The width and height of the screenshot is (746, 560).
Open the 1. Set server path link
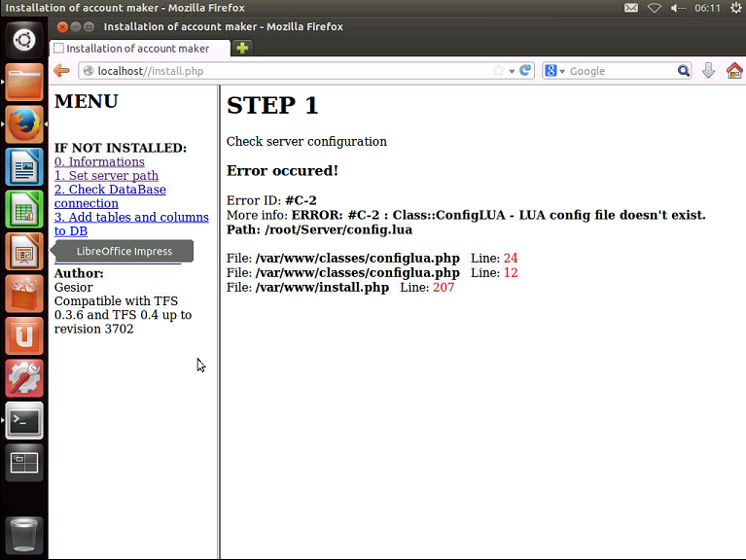(107, 175)
